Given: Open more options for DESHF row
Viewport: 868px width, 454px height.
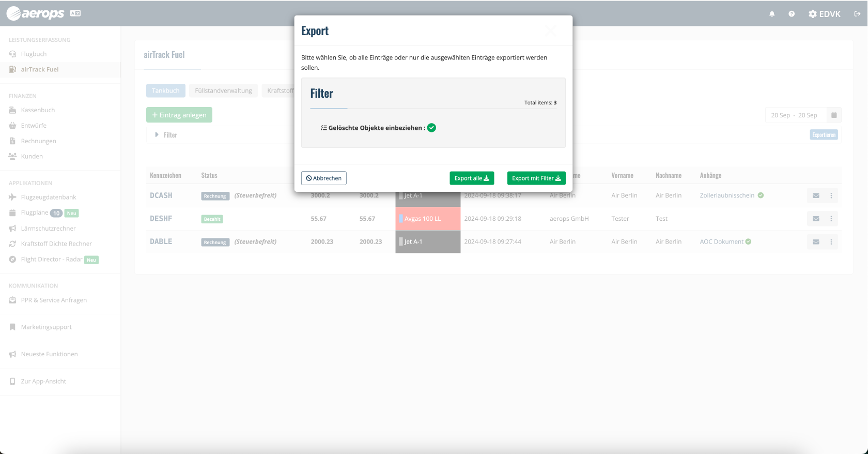Looking at the screenshot, I should (831, 219).
